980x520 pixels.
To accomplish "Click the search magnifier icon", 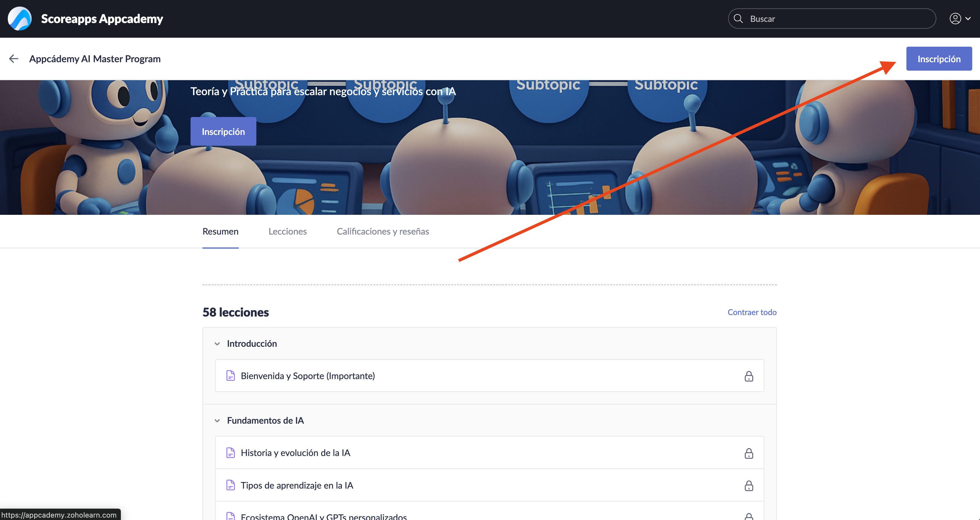I will click(738, 19).
